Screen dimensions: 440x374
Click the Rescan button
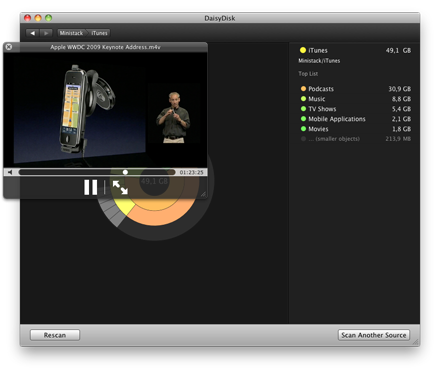[x=55, y=335]
